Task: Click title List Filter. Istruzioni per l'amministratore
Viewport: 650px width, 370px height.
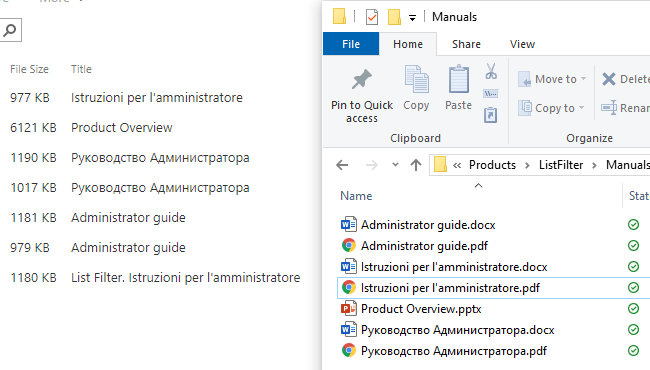Action: (185, 277)
